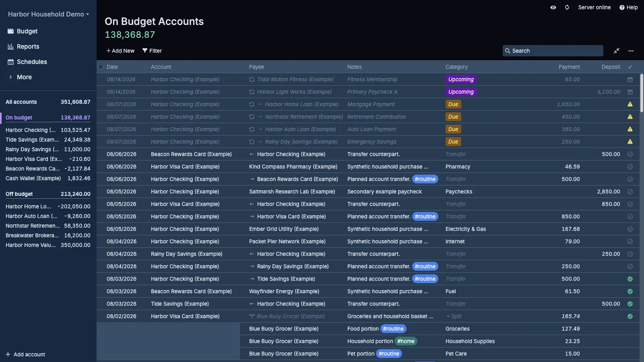Click Add New transaction button
The height and width of the screenshot is (362, 644).
(x=120, y=51)
